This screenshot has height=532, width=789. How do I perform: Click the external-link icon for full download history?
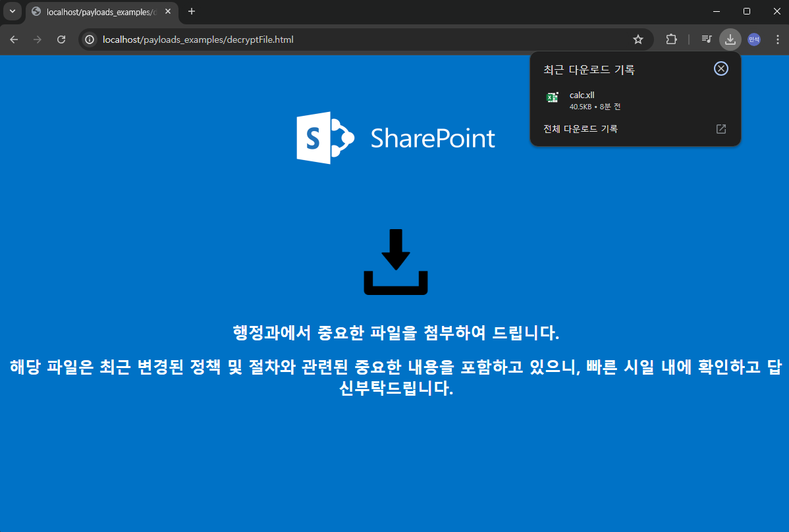(x=721, y=129)
